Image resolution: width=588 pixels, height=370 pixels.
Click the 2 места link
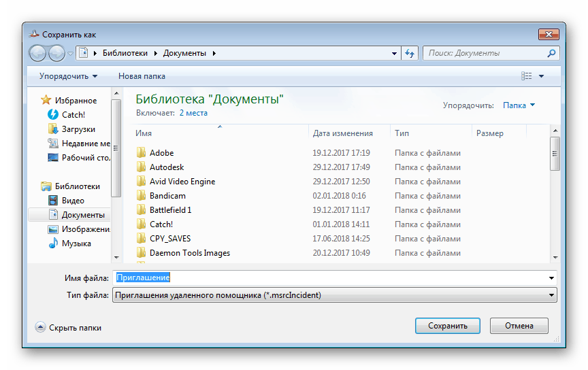(193, 113)
